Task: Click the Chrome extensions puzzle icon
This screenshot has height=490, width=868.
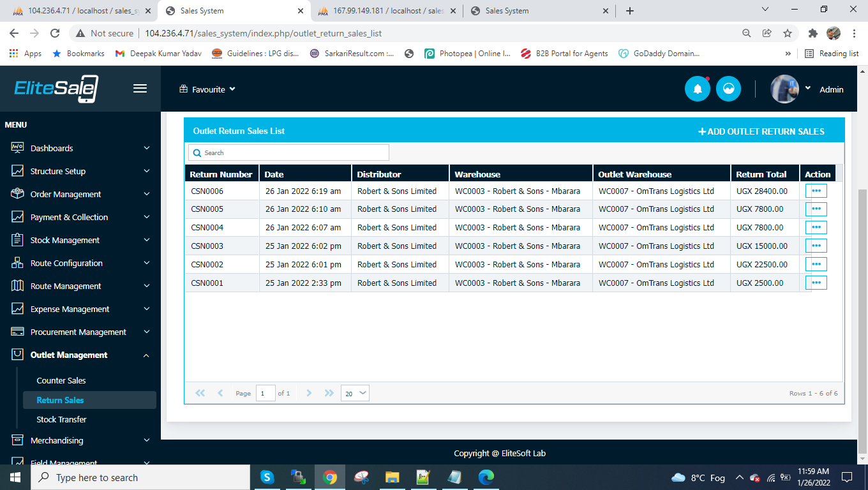Action: 812,33
